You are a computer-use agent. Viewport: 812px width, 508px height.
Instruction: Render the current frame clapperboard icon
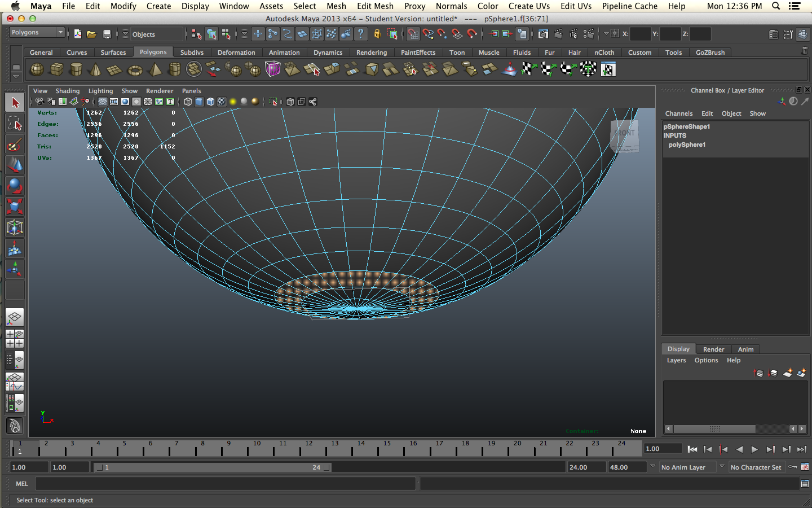(559, 34)
